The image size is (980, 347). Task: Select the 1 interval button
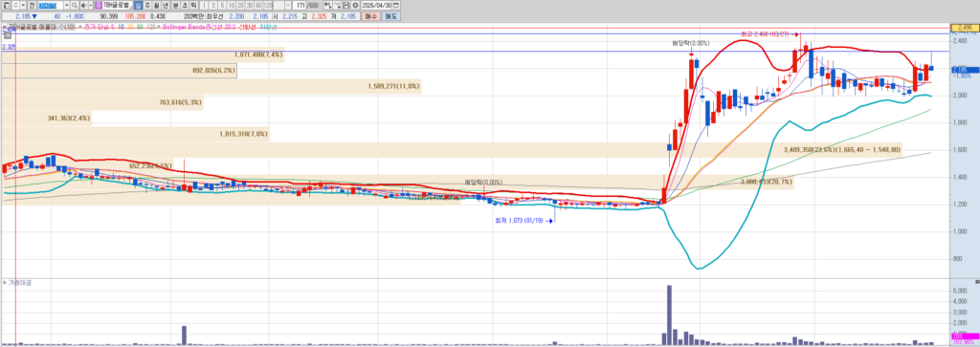coord(204,5)
